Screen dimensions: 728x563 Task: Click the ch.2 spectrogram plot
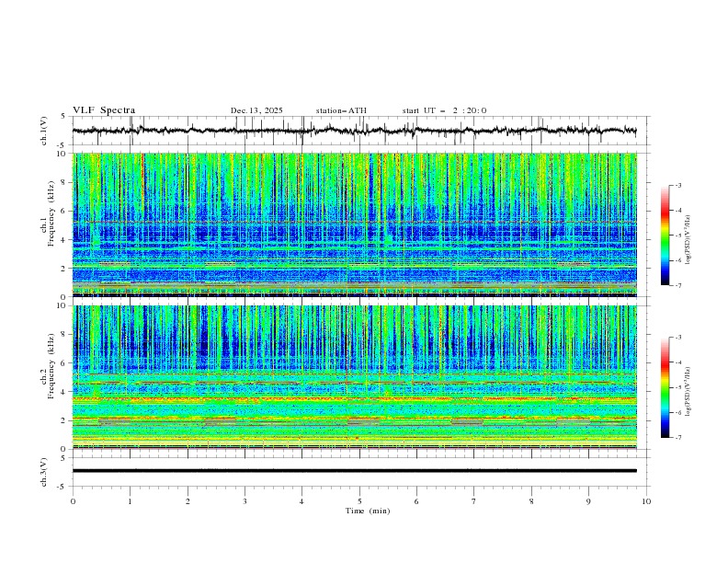tap(354, 377)
